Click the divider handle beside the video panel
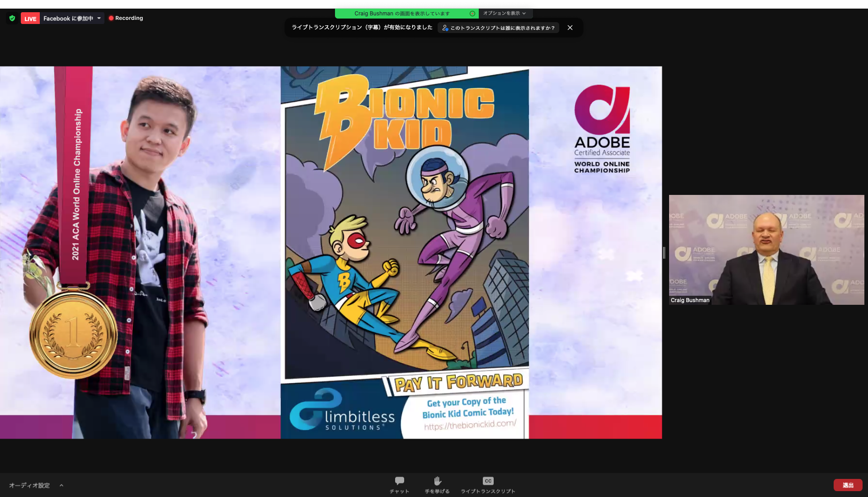The width and height of the screenshot is (868, 497). (664, 253)
